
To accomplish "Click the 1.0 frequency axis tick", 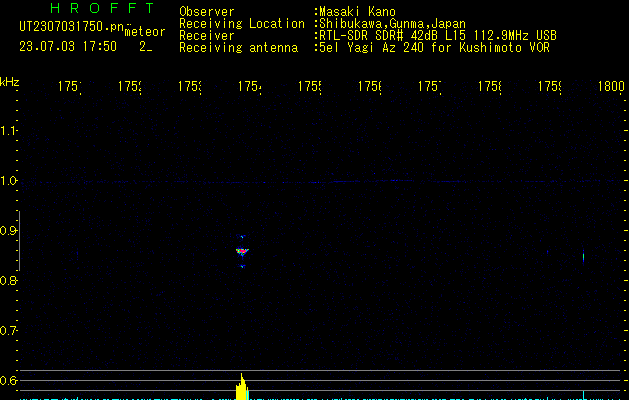I will (x=10, y=181).
